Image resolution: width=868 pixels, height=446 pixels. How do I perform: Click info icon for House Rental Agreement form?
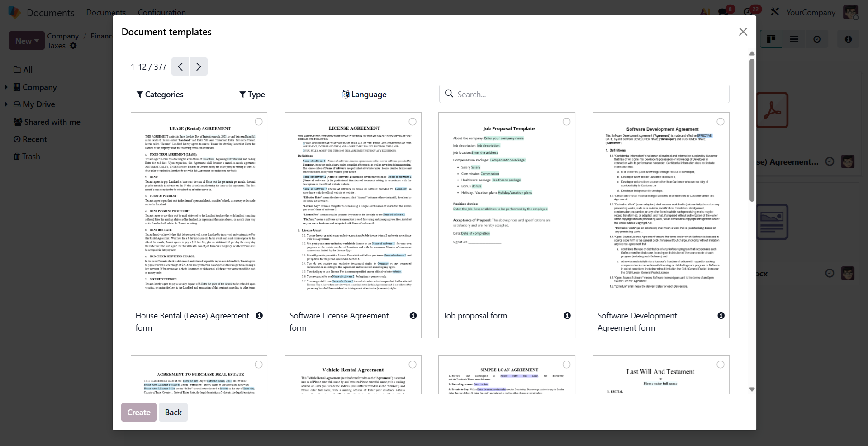[259, 316]
